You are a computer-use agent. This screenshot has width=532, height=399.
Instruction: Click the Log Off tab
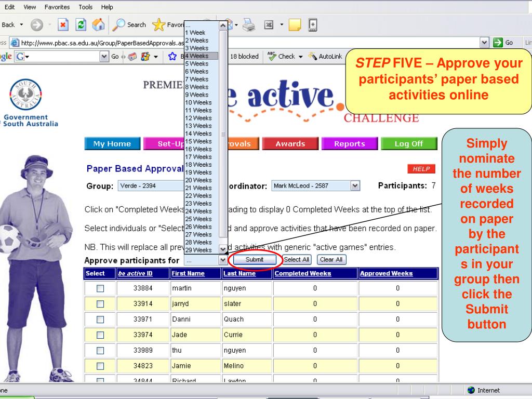[409, 143]
